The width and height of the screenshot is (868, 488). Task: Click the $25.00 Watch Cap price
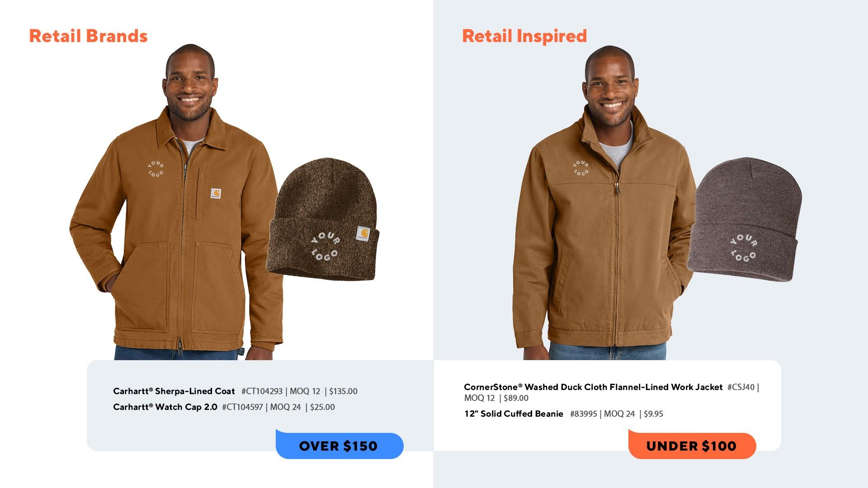pos(322,407)
